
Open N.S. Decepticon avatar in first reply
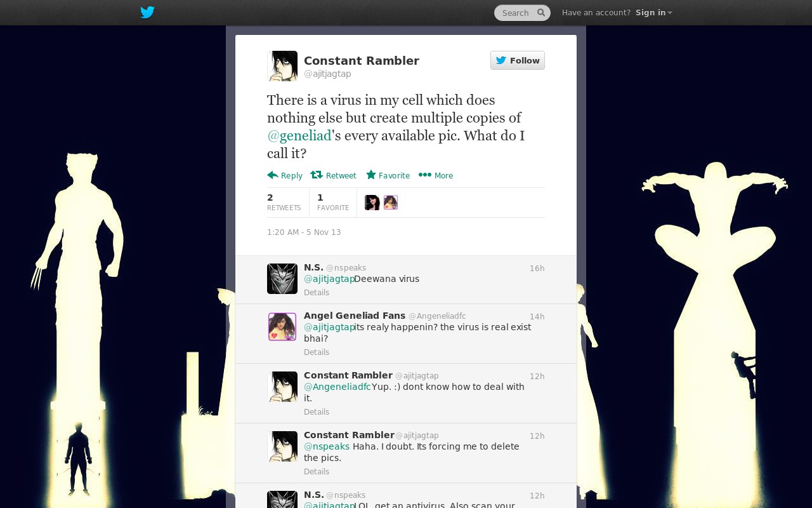tap(282, 279)
